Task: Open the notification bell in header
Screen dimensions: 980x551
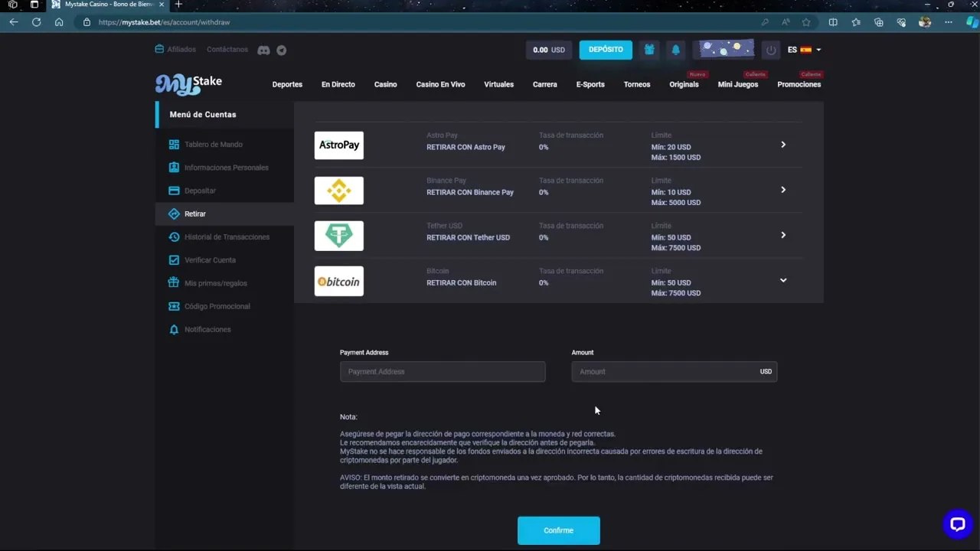Action: [675, 50]
